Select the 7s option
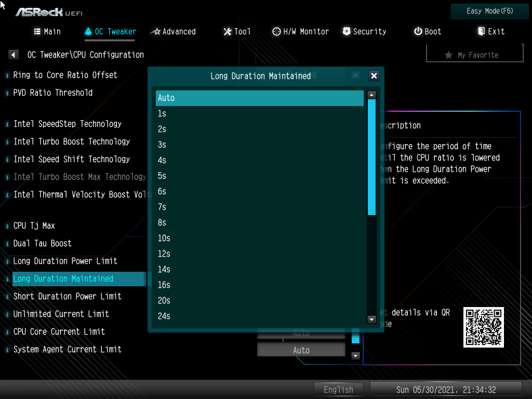Image resolution: width=532 pixels, height=399 pixels. [x=260, y=207]
